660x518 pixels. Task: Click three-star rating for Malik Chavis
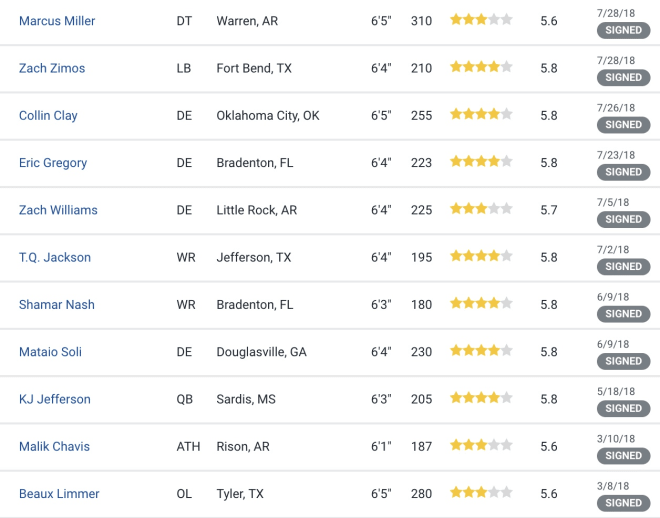[481, 445]
